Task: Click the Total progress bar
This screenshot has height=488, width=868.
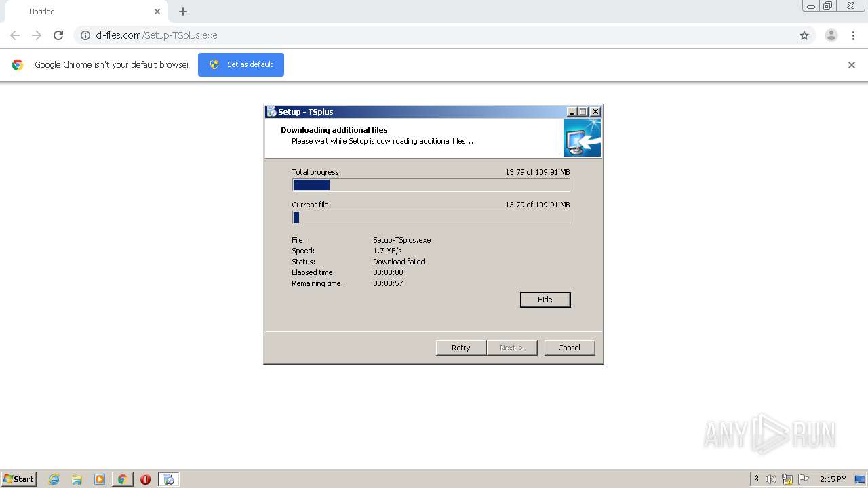Action: click(431, 185)
